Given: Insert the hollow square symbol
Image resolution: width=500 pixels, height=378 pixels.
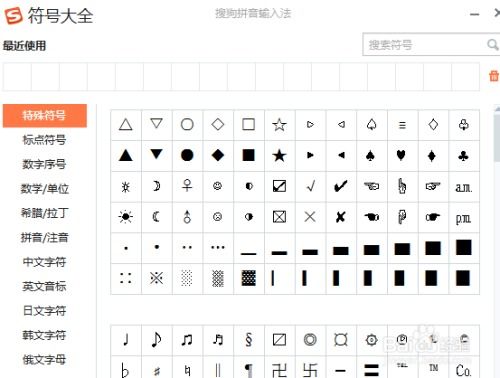Looking at the screenshot, I should coord(249,125).
